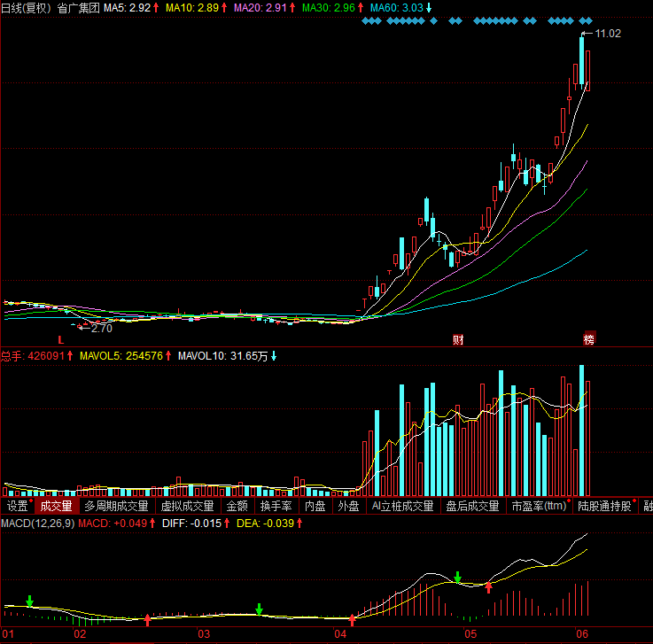The image size is (653, 644).
Task: Select the 04 month label on time axis
Action: 340,634
